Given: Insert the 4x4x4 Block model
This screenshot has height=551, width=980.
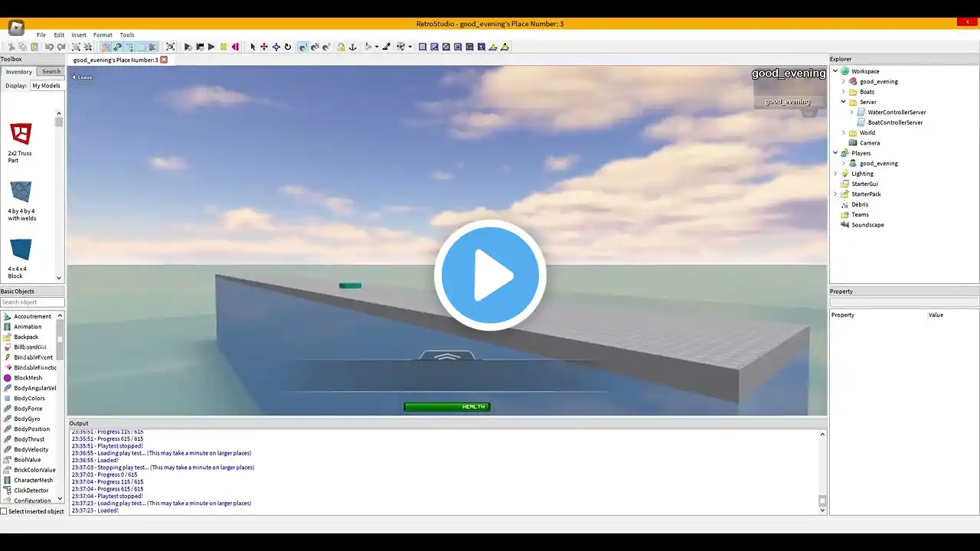Looking at the screenshot, I should coord(21,249).
